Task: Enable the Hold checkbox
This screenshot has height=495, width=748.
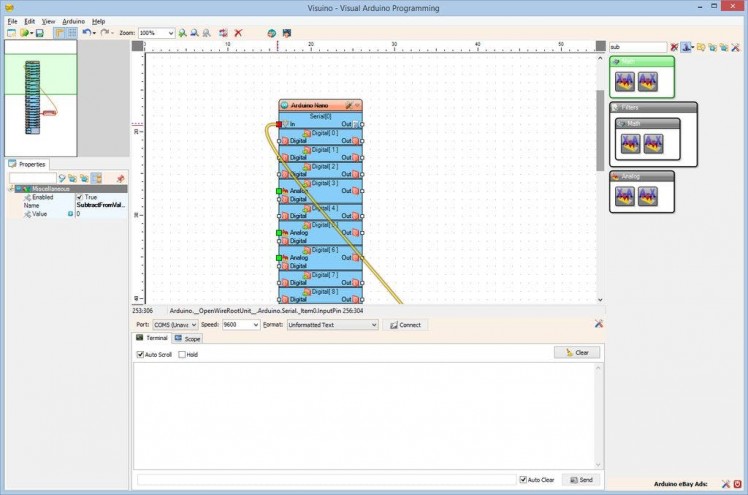Action: click(x=181, y=354)
